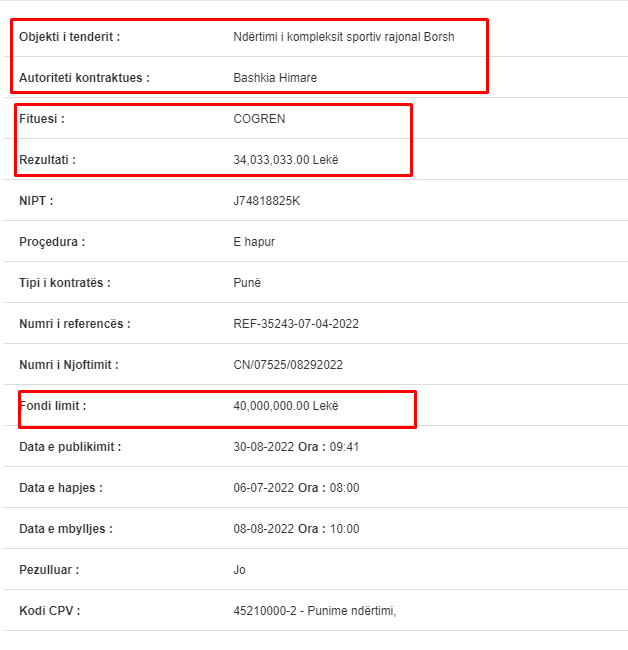Click the closing date 08-08-2022
The height and width of the screenshot is (650, 628).
click(264, 529)
